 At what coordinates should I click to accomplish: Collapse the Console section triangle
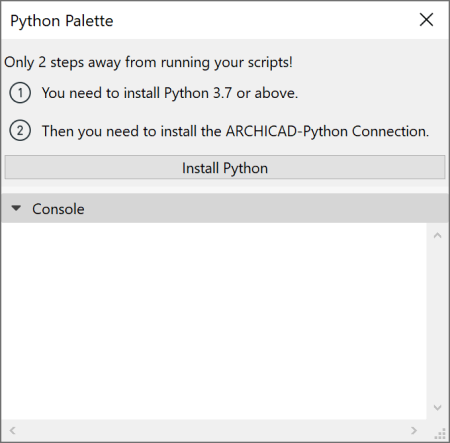[16, 209]
